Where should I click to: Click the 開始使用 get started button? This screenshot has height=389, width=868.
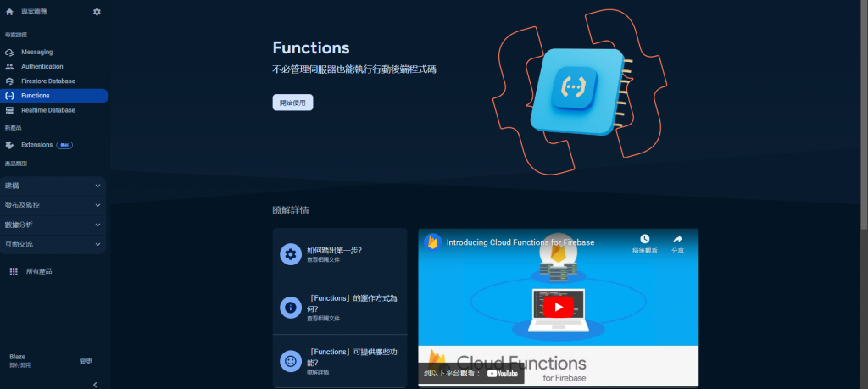[x=292, y=103]
